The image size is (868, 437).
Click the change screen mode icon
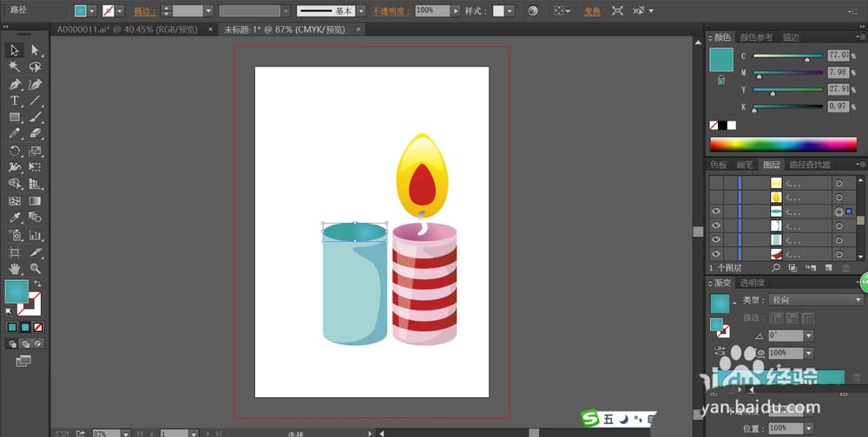pyautogui.click(x=23, y=362)
